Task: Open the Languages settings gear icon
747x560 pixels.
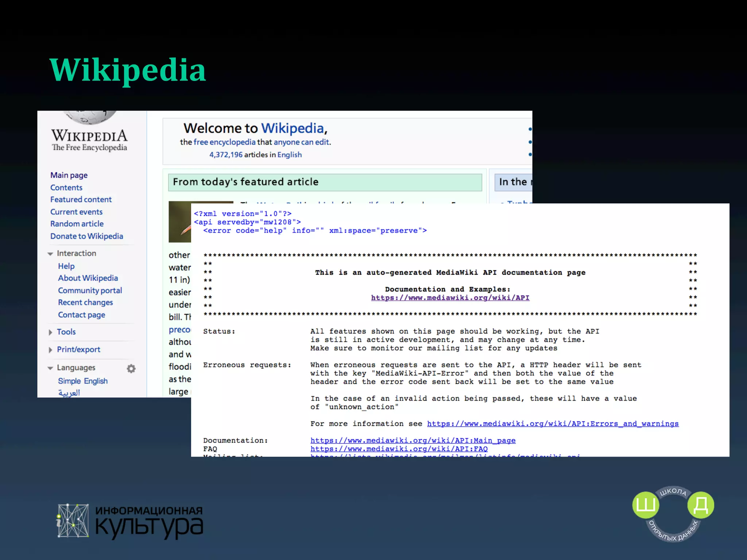Action: tap(131, 369)
